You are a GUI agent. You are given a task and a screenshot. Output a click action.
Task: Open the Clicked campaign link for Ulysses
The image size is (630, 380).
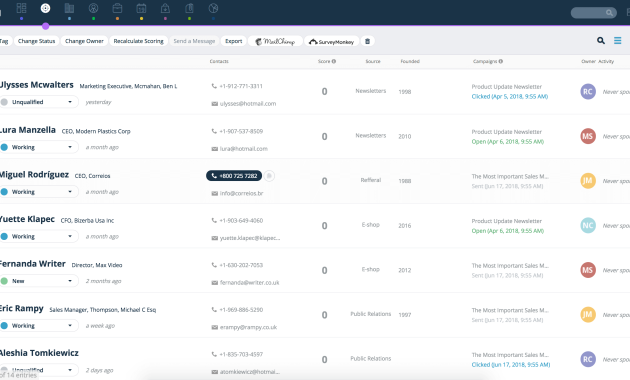pos(509,96)
